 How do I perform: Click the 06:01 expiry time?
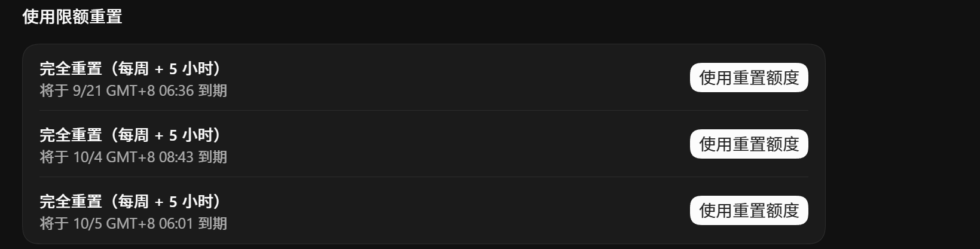click(x=176, y=224)
